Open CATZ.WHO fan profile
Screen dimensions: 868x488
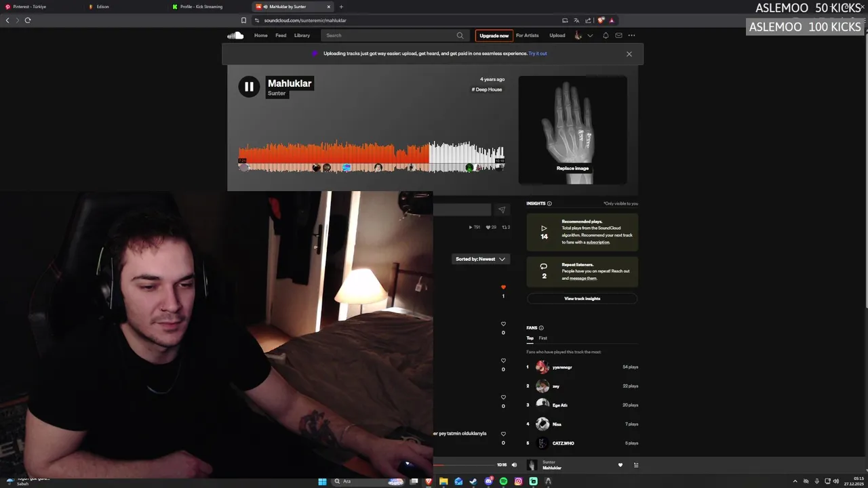click(563, 443)
